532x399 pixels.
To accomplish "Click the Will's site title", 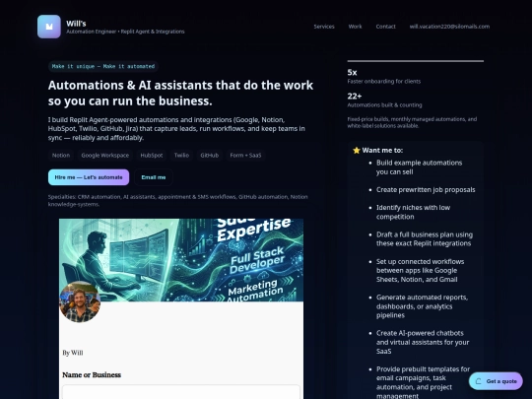I will click(76, 24).
